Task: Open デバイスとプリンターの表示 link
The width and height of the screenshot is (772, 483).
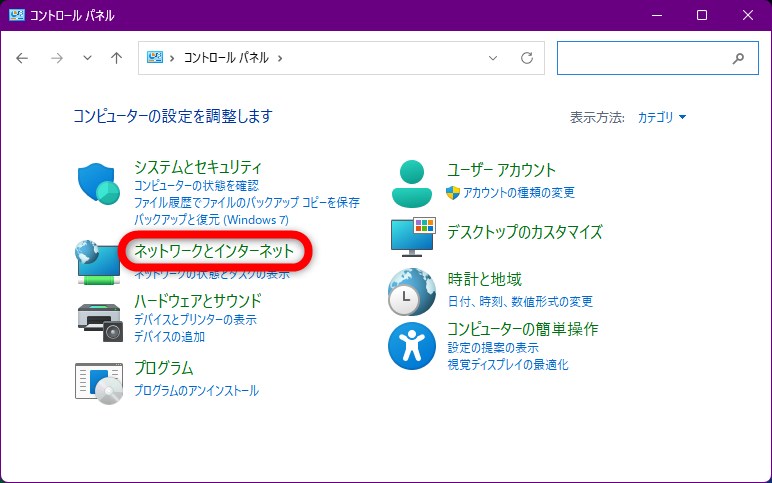Action: coord(195,320)
